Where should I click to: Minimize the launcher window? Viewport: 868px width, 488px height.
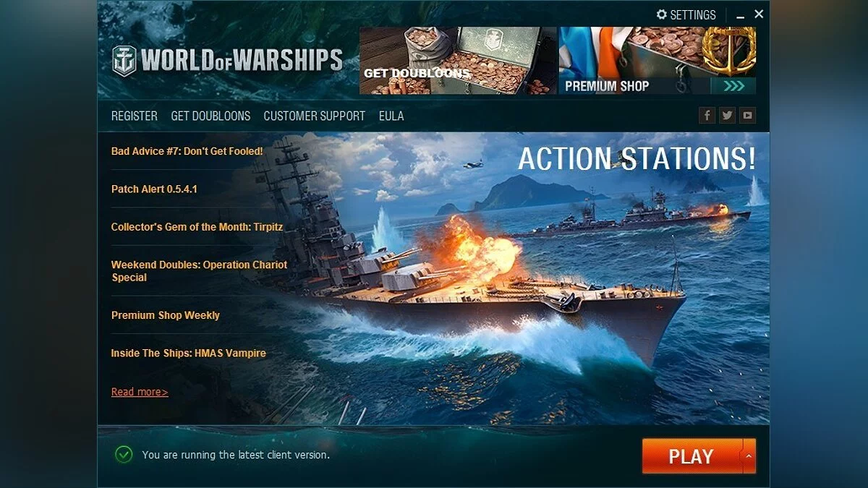[x=741, y=16]
